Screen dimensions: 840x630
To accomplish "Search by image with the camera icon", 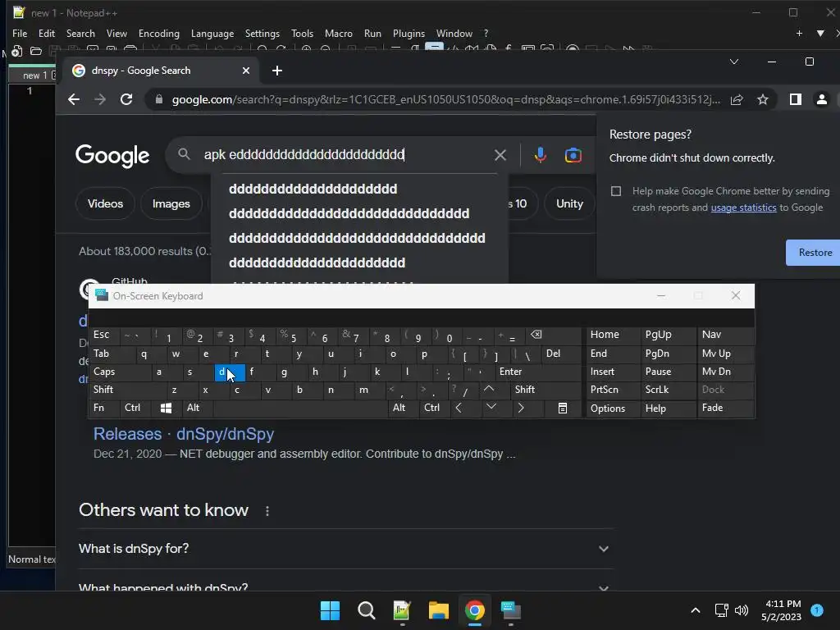I will point(573,155).
